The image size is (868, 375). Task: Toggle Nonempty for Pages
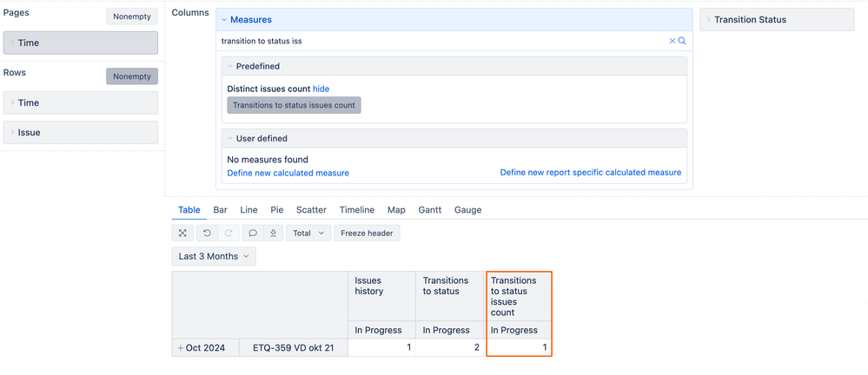pos(132,16)
